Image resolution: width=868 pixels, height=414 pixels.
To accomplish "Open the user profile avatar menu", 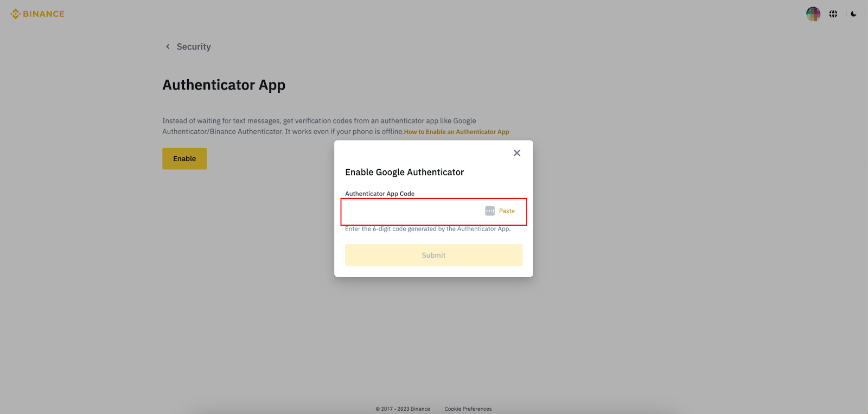I will (x=813, y=14).
